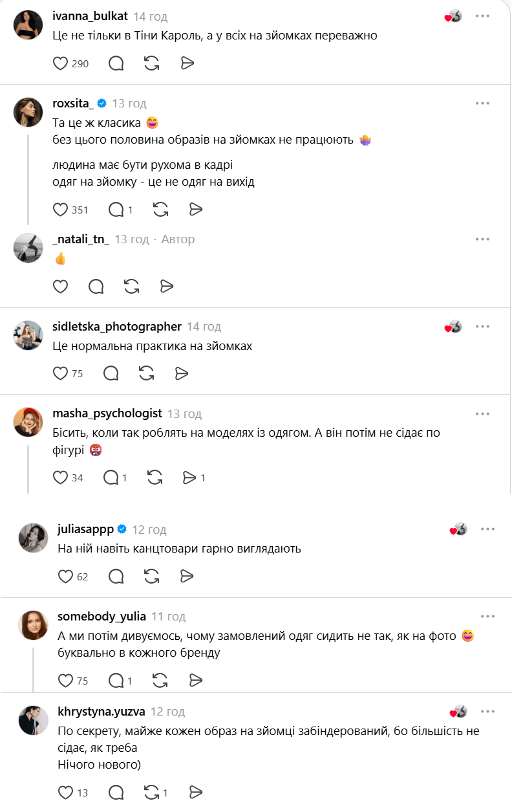This screenshot has height=812, width=512.
Task: Like ivanna_bulkat's comment with the heart
Action: tap(60, 63)
